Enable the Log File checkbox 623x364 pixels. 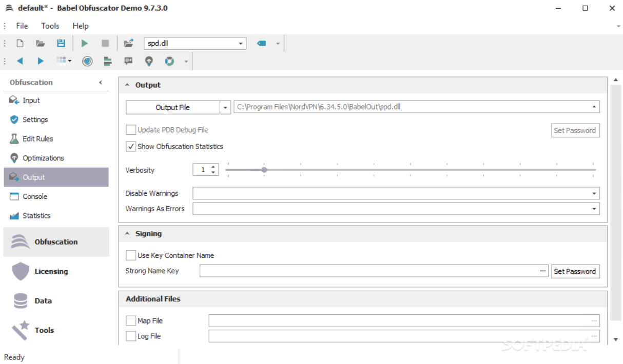pos(131,336)
